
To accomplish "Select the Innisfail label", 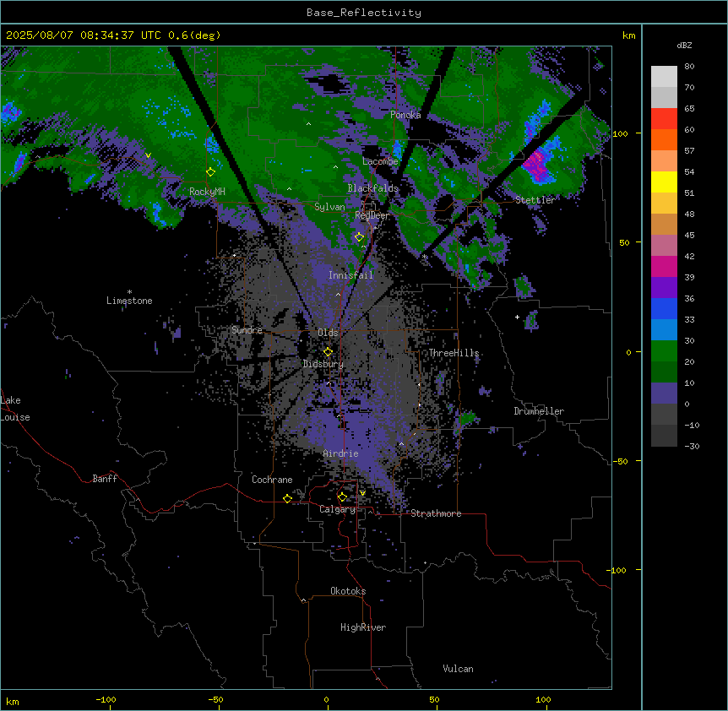I will click(350, 275).
